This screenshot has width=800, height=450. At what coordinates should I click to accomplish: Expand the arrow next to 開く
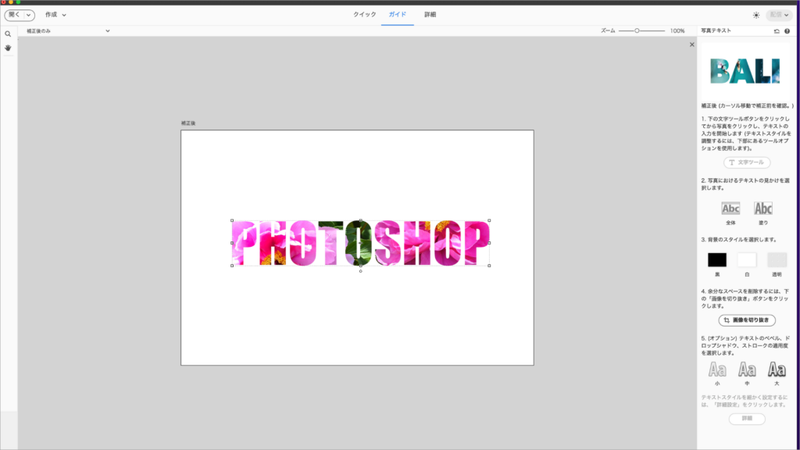(29, 15)
